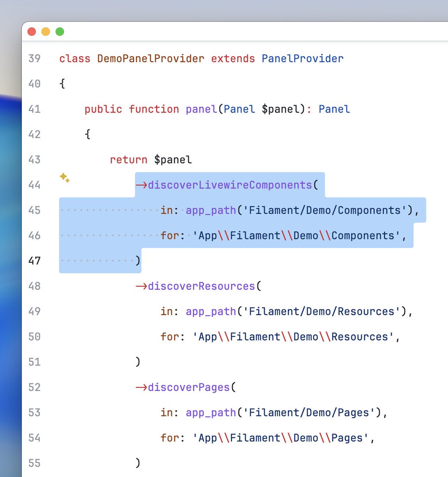Click the opening brace on line 42
The image size is (448, 477).
coord(88,134)
